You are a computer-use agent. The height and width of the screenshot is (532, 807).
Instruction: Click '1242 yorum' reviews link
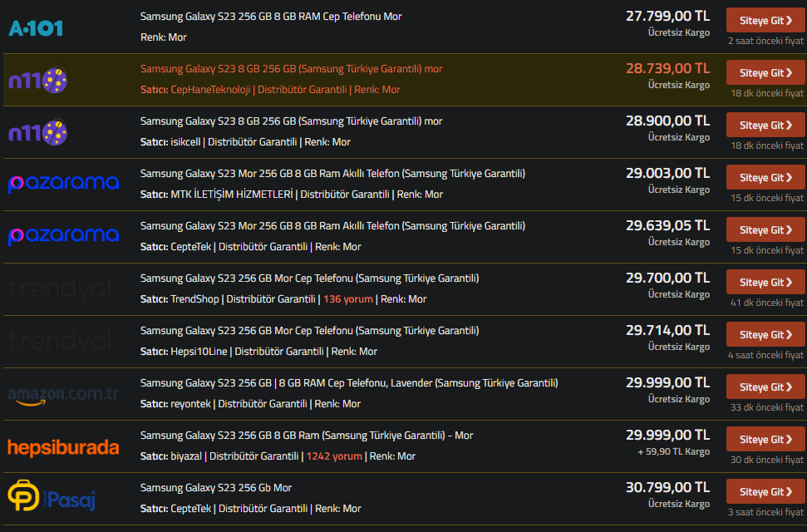click(x=334, y=456)
